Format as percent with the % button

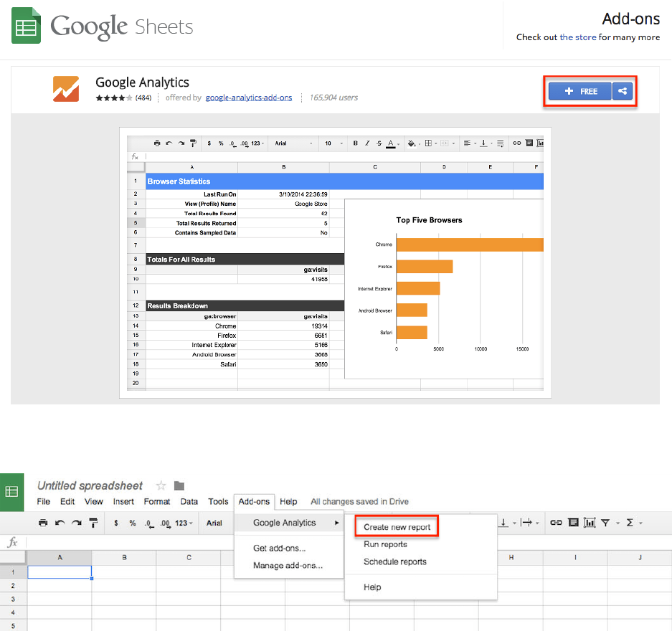coord(133,523)
